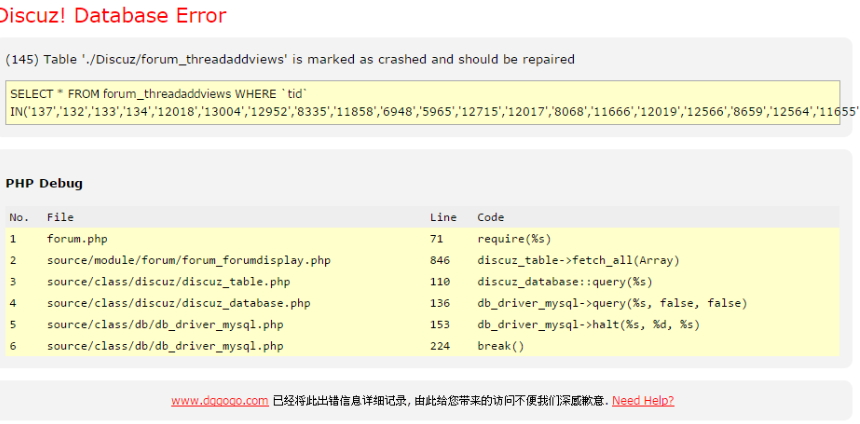Select the discuz_database.php file path
This screenshot has height=424, width=860.
click(179, 303)
